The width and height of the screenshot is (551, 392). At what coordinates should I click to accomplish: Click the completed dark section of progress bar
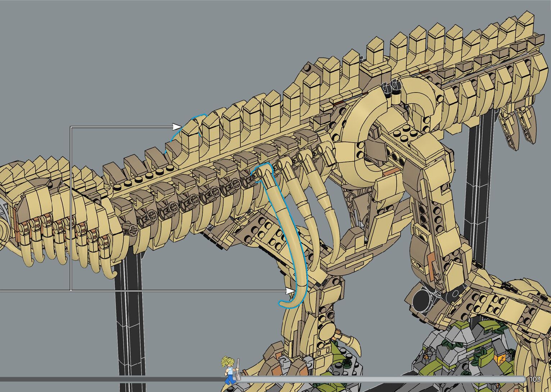[108, 379]
